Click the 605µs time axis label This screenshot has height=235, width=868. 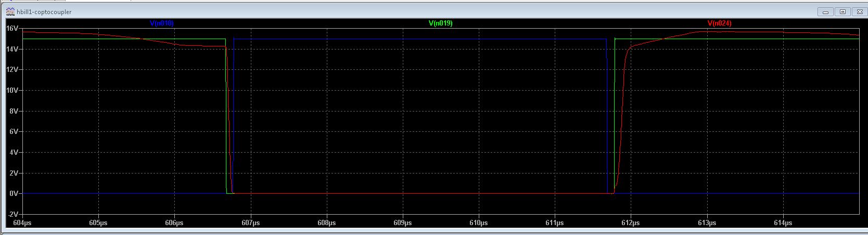click(x=98, y=223)
